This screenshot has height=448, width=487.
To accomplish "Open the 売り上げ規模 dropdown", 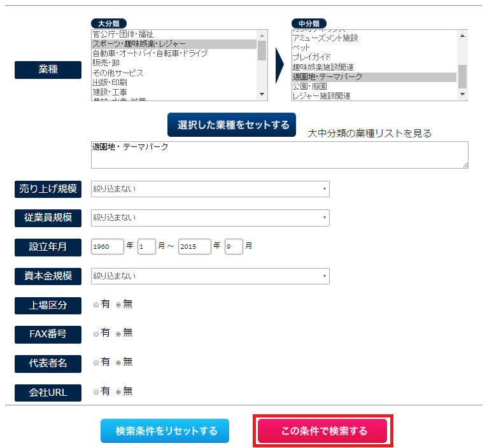I will click(210, 188).
